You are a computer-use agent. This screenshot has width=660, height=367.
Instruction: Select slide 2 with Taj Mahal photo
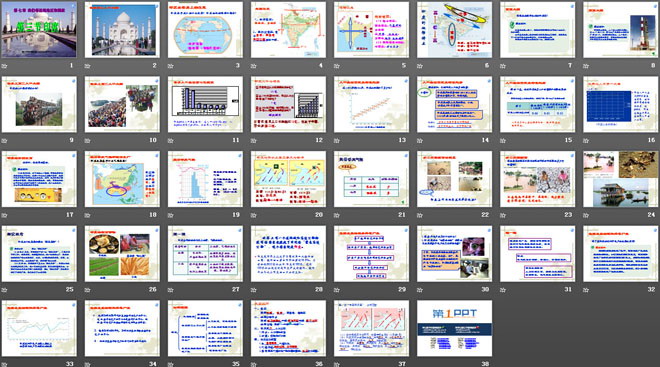pos(122,29)
